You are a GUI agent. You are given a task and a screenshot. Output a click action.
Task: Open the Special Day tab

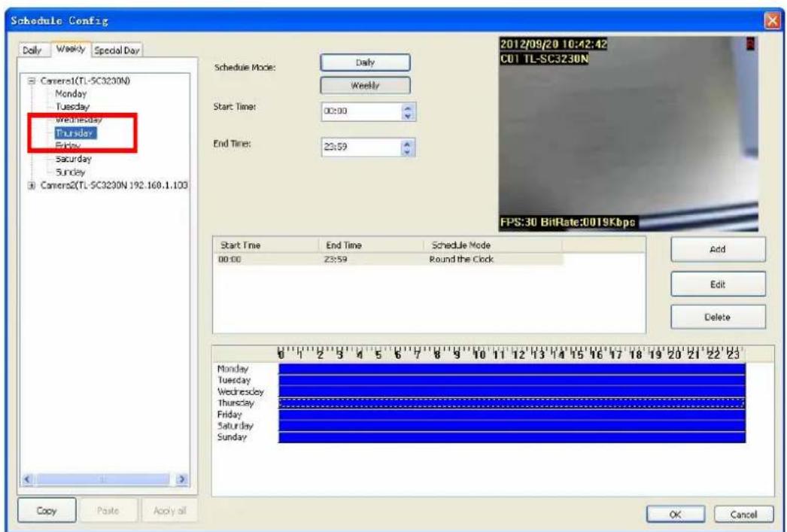pos(117,50)
